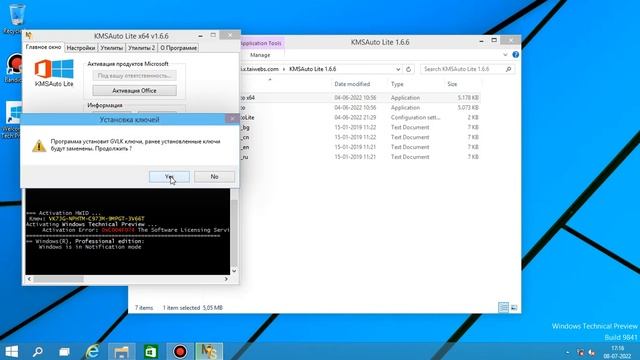
Task: Click the console horizontal scrollbar thumb
Action: click(58, 279)
